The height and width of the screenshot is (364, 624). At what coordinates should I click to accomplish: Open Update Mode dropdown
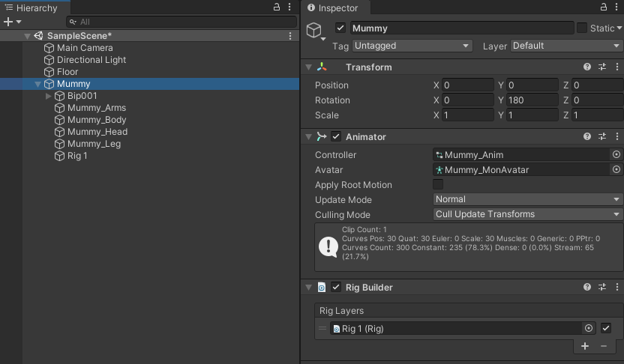(528, 199)
